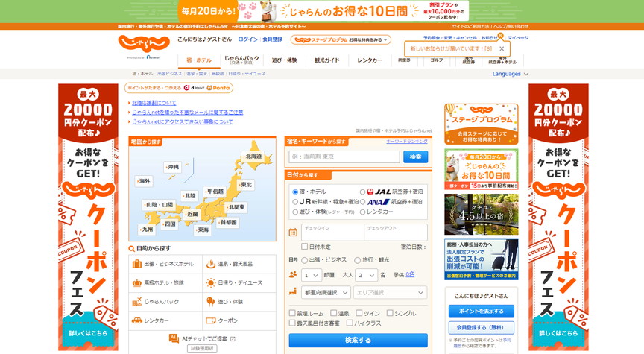Screen dimensions: 644x354
Task: Click the 検索する button
Action: coord(358,340)
